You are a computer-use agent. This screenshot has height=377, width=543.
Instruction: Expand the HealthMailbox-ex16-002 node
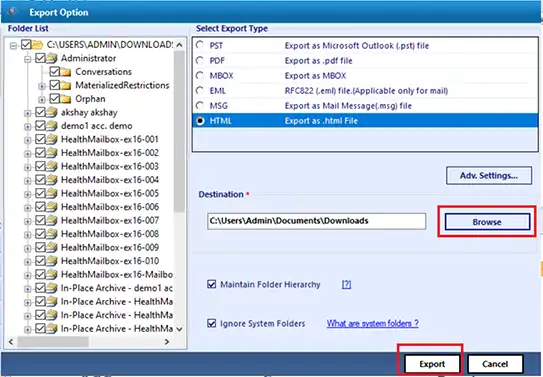[27, 154]
